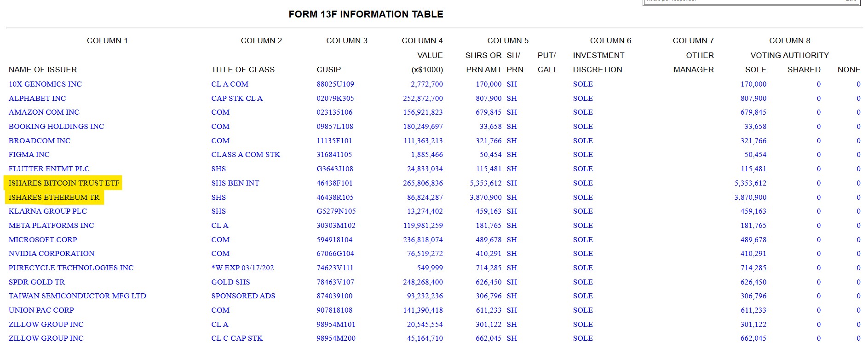Select KLARNA GROUP PLC issuer name
Screen dimensions: 868x343
point(47,211)
